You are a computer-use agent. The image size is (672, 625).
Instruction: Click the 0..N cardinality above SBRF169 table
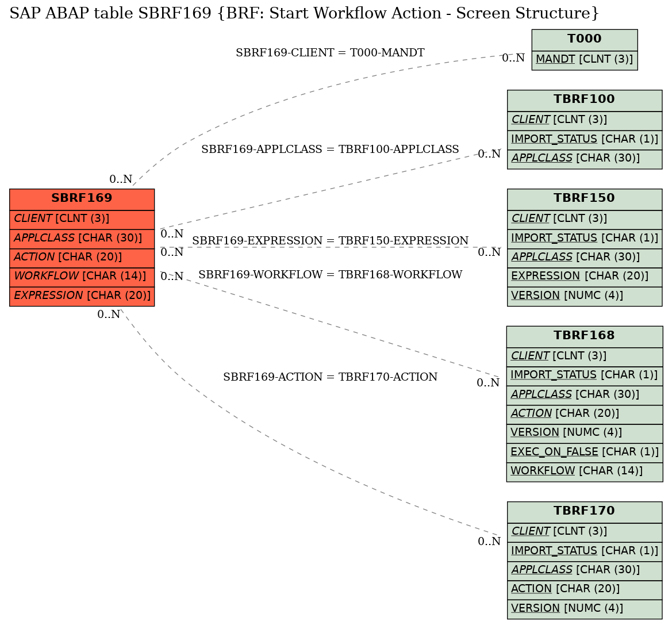(121, 179)
